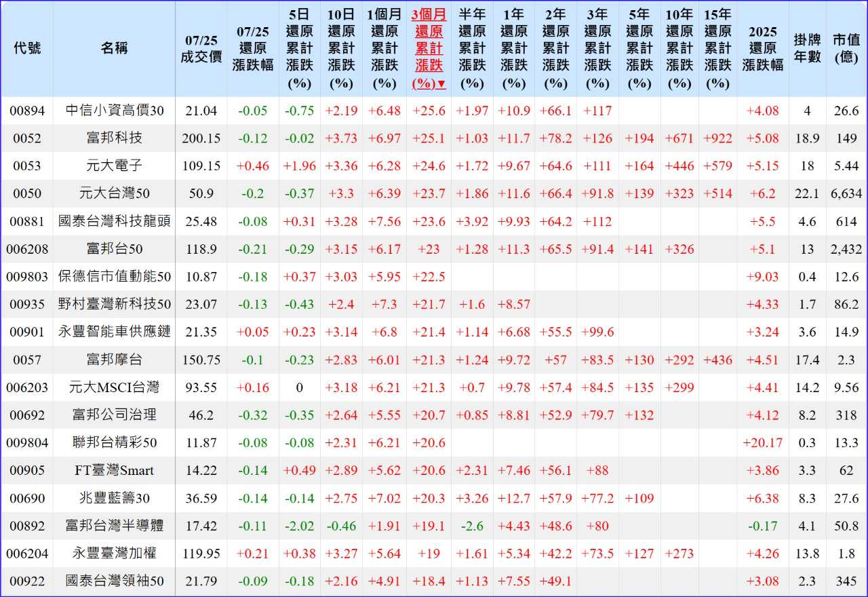Screen dimensions: 868x597
Task: Open 富邦台灣半導體 fund name
Action: [115, 526]
